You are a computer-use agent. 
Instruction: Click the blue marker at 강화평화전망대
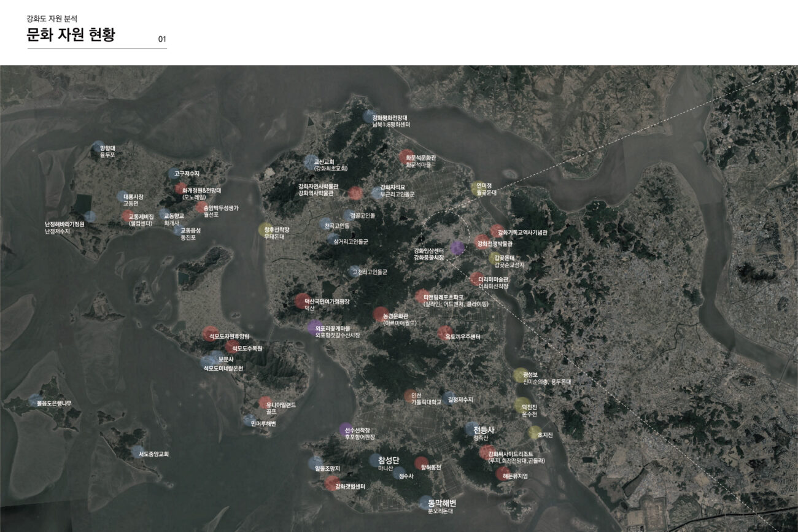[x=368, y=116]
